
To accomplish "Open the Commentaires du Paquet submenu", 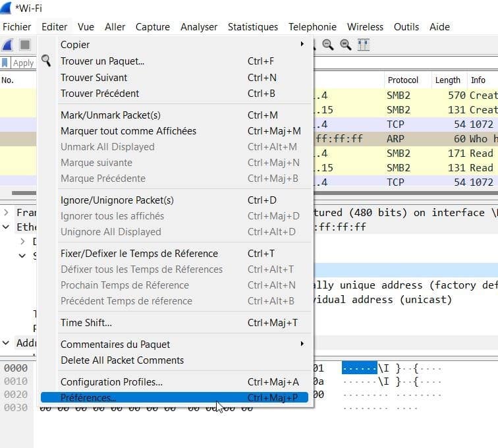I will tap(175, 344).
